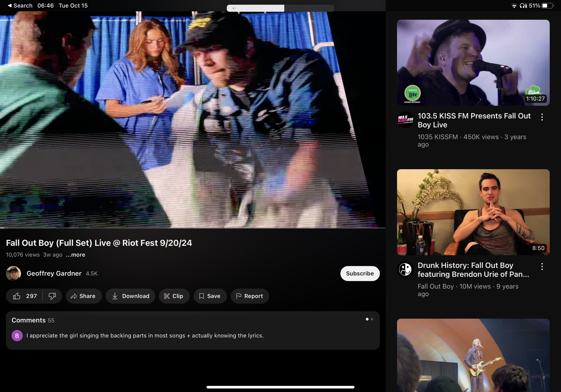Adjust the volume slider overlay
Screen dimensions: 561x392
coord(280,8)
